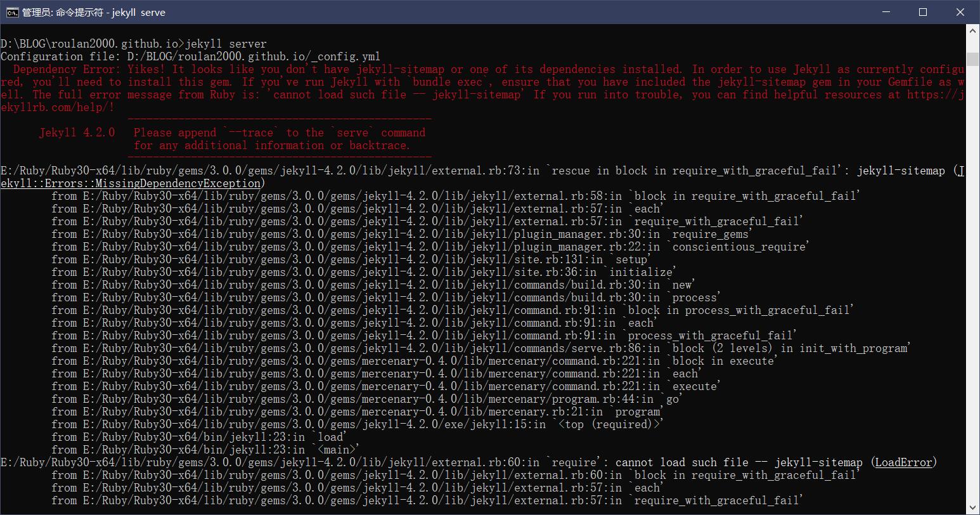Click the title bar text 'jekyll serve'

[137, 12]
